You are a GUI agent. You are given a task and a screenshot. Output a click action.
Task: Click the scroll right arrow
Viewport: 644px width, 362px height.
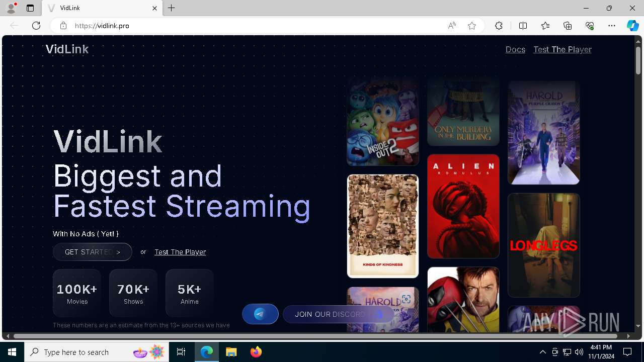point(628,336)
